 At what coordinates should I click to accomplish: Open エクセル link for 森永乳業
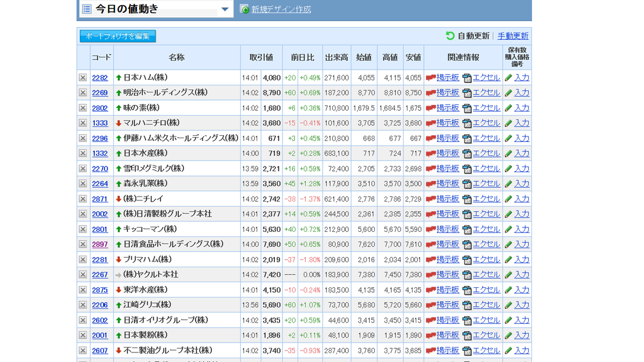coord(486,184)
